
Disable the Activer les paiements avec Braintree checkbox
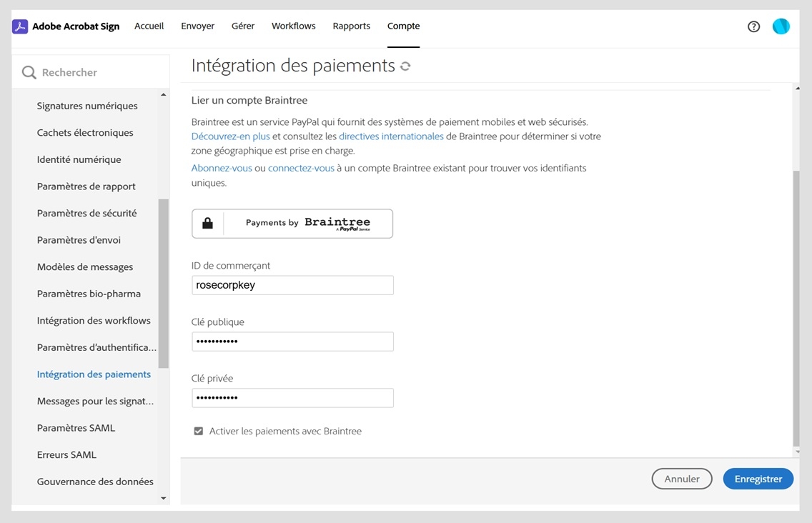coord(198,431)
